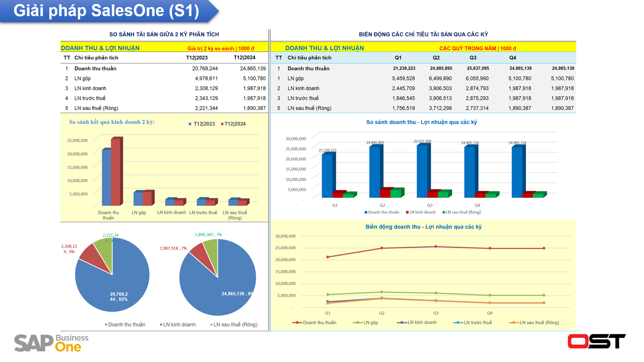Click the Q2 Doanh thu thuần blue bar

(x=374, y=172)
